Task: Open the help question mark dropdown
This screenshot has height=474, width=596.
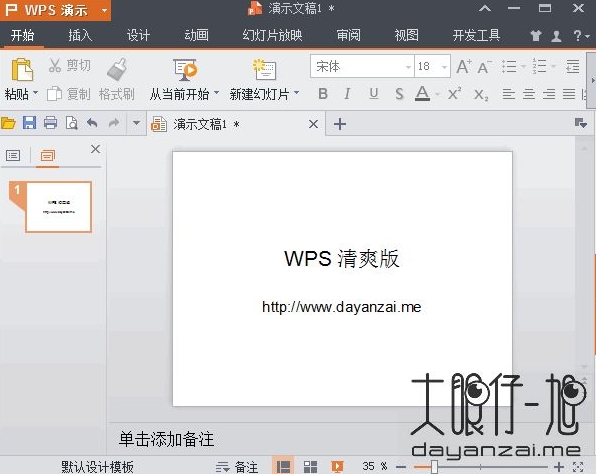Action: (x=581, y=36)
